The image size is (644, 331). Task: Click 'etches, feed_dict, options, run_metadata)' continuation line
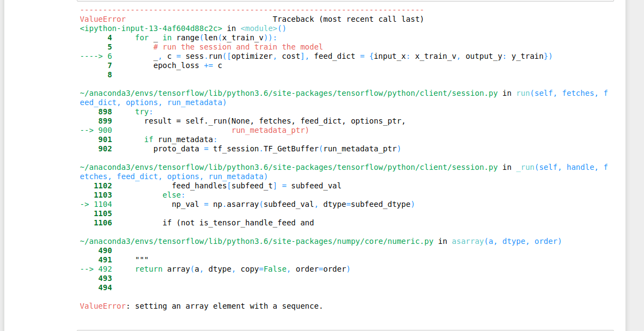(x=174, y=177)
